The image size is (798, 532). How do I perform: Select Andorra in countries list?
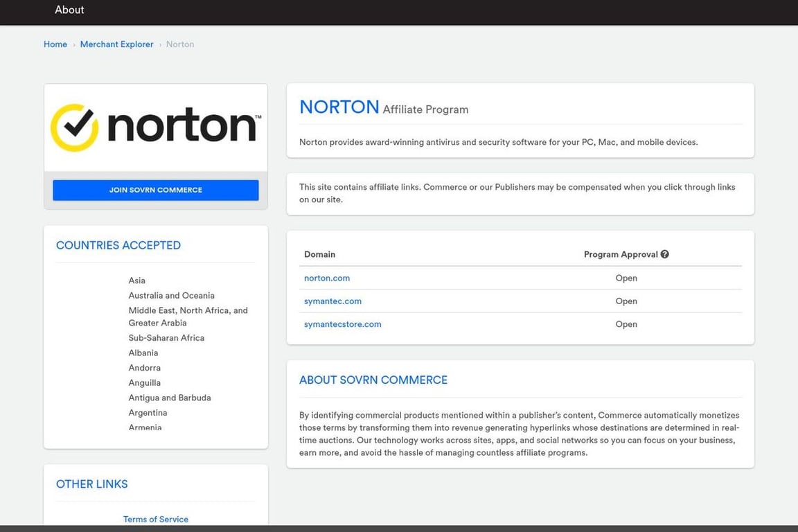click(x=145, y=368)
